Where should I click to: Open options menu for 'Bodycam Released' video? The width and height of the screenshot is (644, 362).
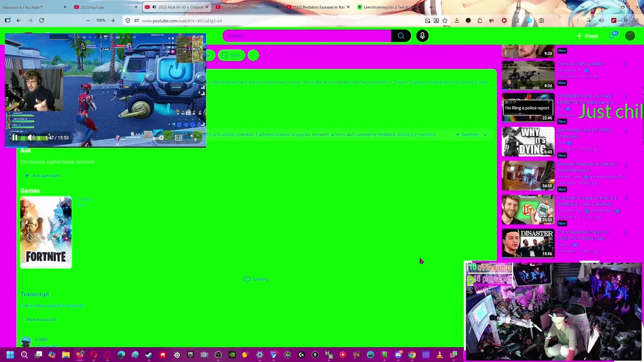click(625, 165)
